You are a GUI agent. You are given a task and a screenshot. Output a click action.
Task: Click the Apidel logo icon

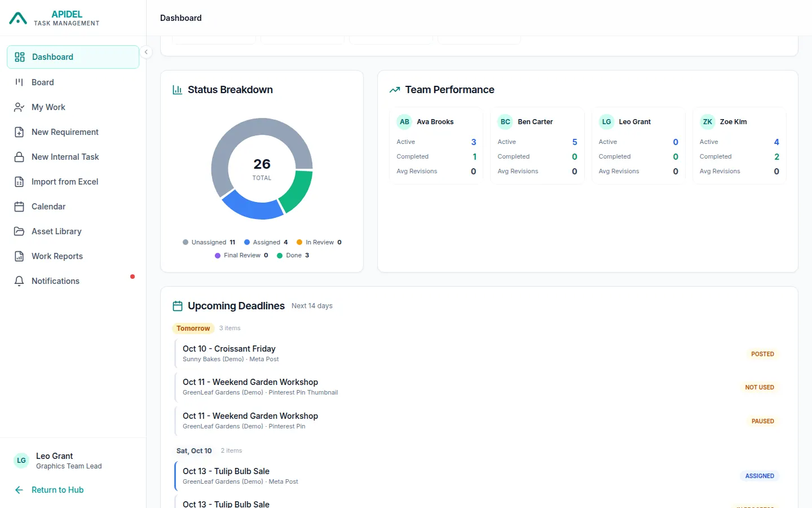click(18, 19)
